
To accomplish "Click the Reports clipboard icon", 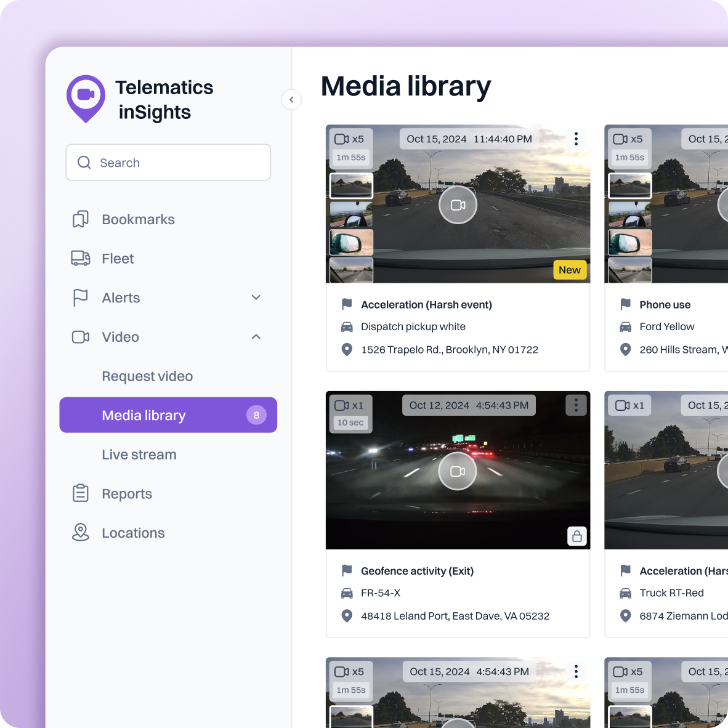I will click(80, 493).
